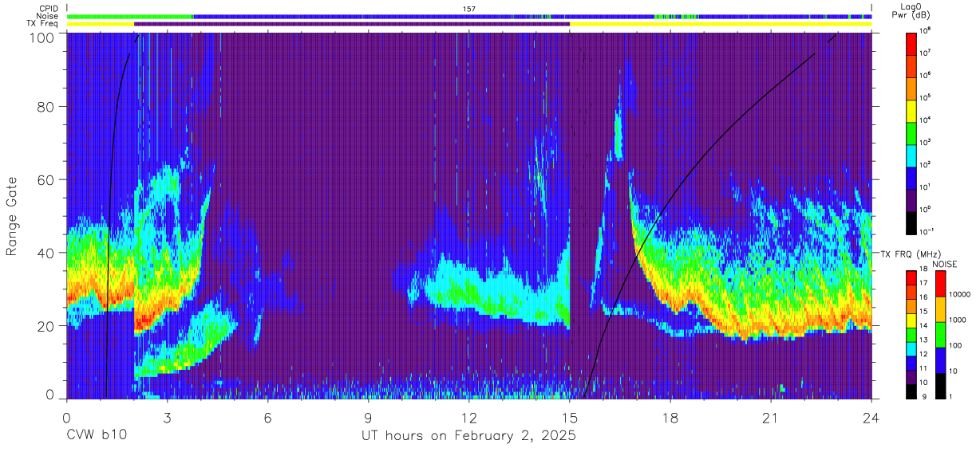Image resolution: width=980 pixels, height=452 pixels.
Task: Pick orange segment of NOISE colorbar
Action: 940,309
